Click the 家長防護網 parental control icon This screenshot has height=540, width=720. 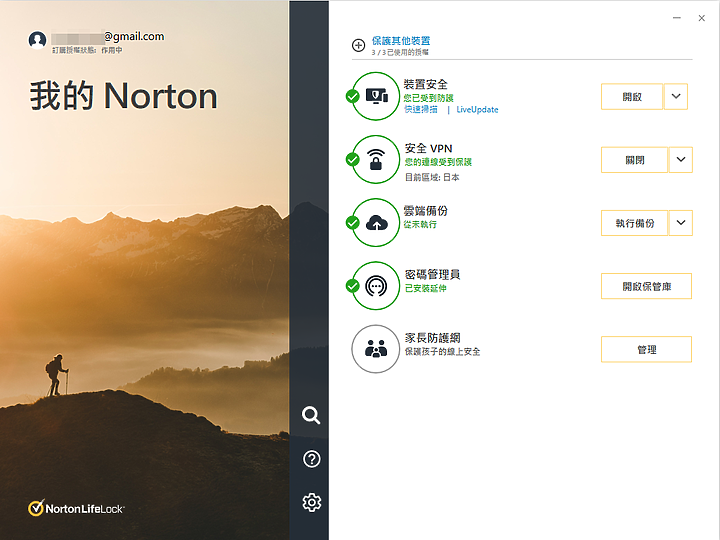tap(376, 349)
